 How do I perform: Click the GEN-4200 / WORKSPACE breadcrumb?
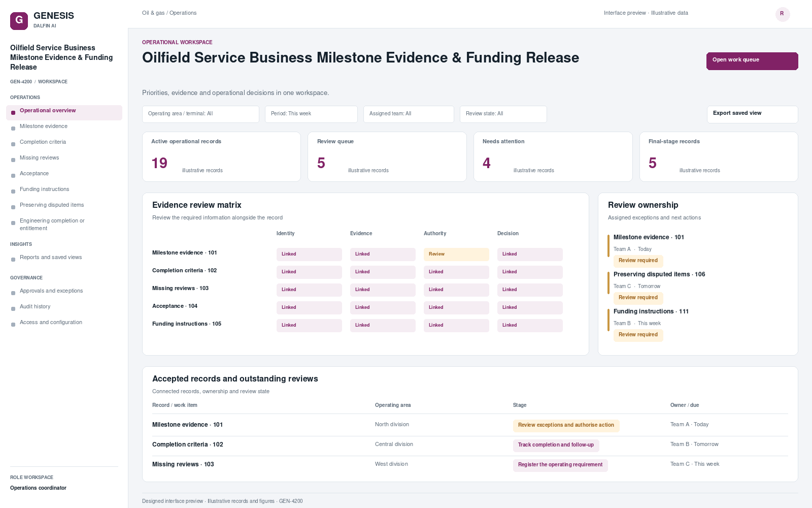(x=39, y=82)
